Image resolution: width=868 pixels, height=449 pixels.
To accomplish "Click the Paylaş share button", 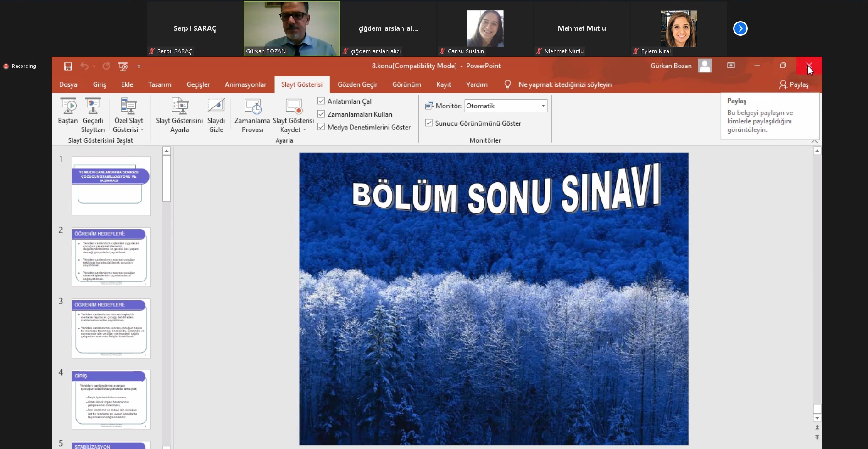I will point(794,84).
